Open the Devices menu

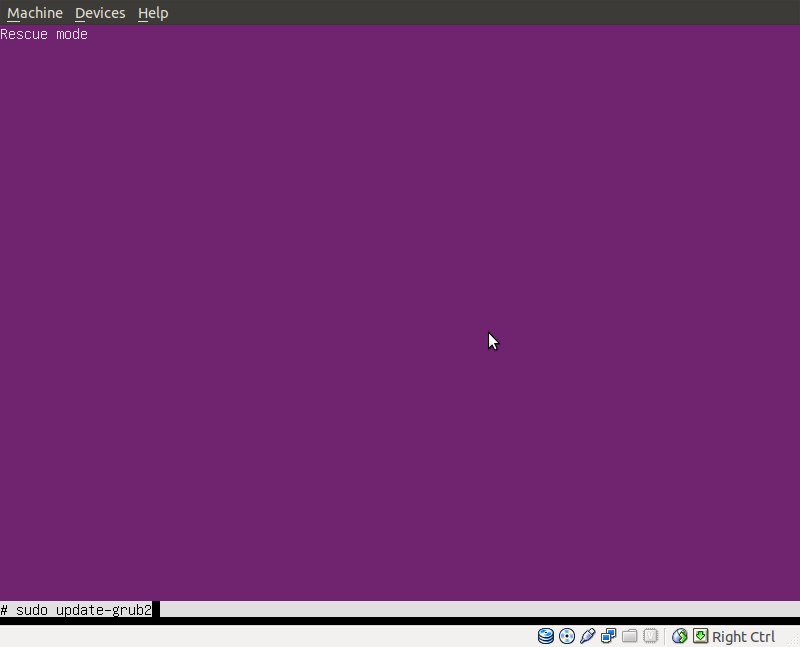click(100, 13)
